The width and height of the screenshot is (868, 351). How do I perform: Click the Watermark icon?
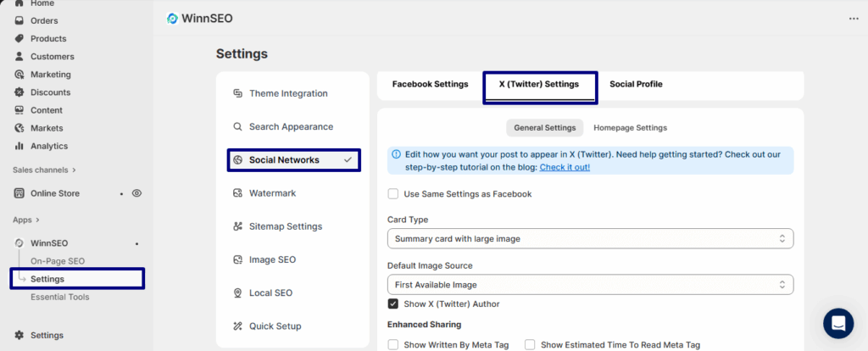tap(237, 193)
